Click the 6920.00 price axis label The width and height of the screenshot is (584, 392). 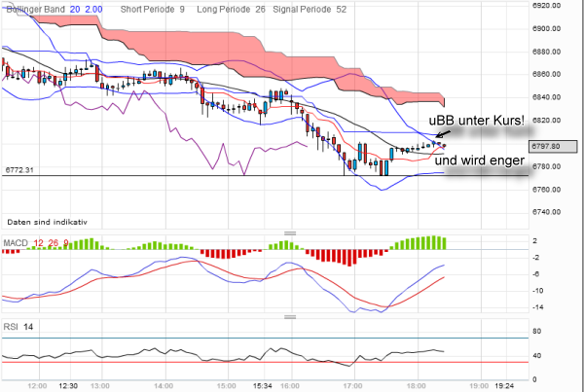point(547,6)
